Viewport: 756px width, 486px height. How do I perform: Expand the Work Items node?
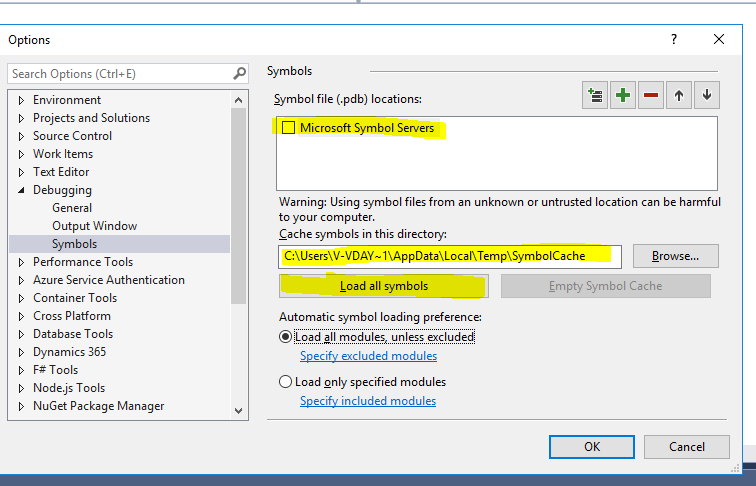coord(21,154)
